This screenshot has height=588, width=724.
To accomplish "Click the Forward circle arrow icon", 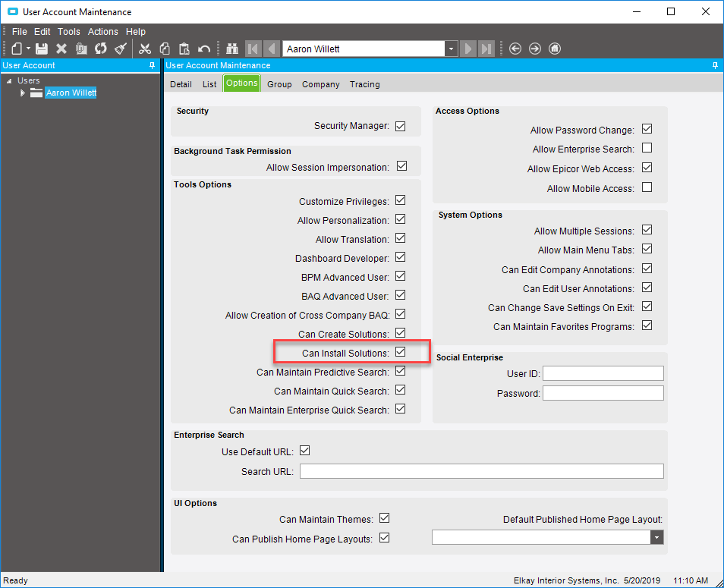I will (x=535, y=49).
